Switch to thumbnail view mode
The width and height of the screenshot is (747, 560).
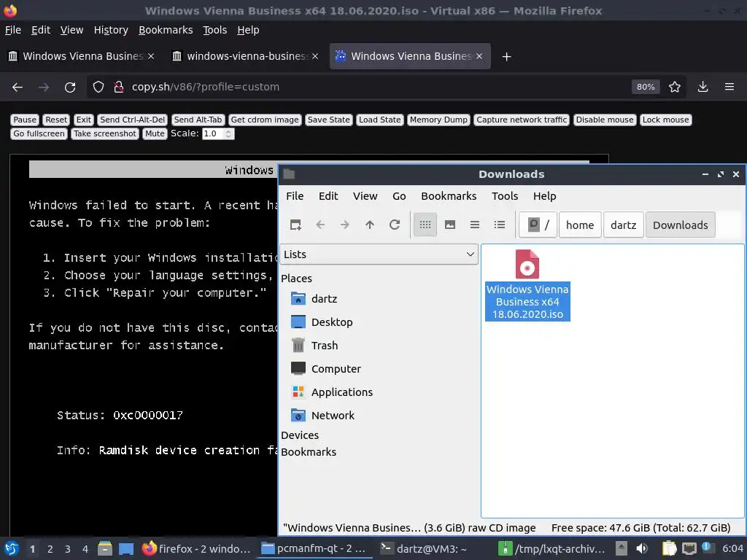[x=449, y=225]
